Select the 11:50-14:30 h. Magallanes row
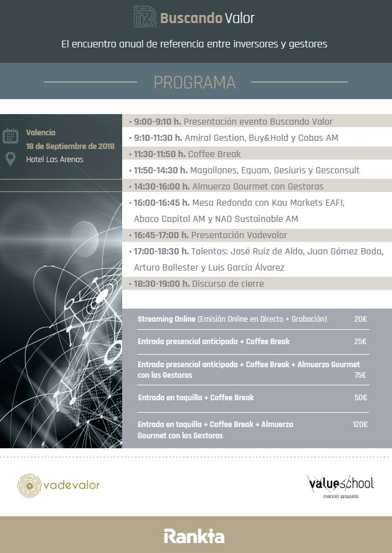This screenshot has width=392, height=553. 257,170
